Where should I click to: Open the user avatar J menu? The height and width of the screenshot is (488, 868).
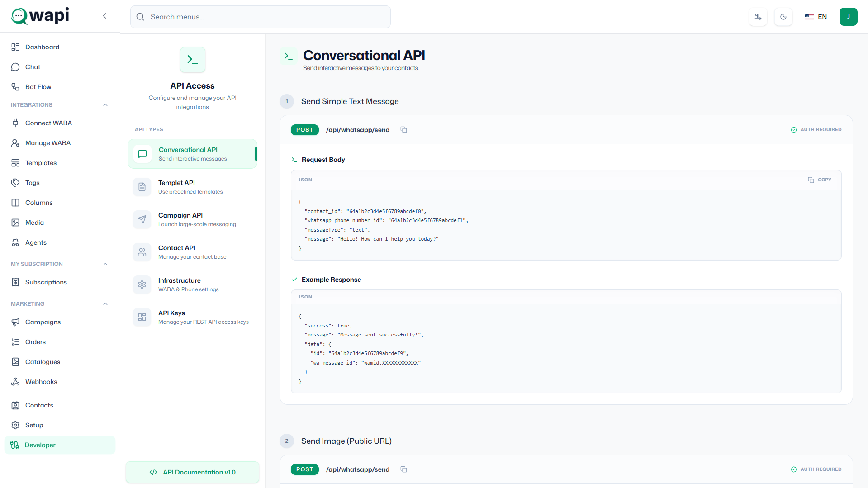pyautogui.click(x=848, y=17)
